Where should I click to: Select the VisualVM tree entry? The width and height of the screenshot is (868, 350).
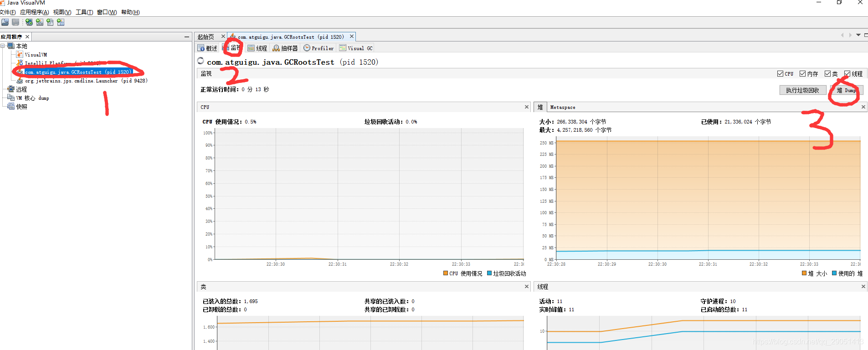point(36,55)
